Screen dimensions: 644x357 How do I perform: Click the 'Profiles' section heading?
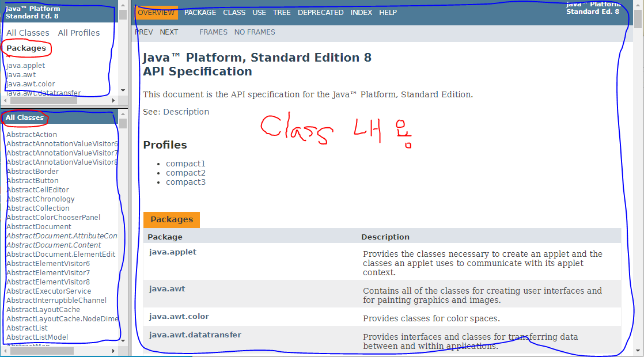click(x=165, y=145)
